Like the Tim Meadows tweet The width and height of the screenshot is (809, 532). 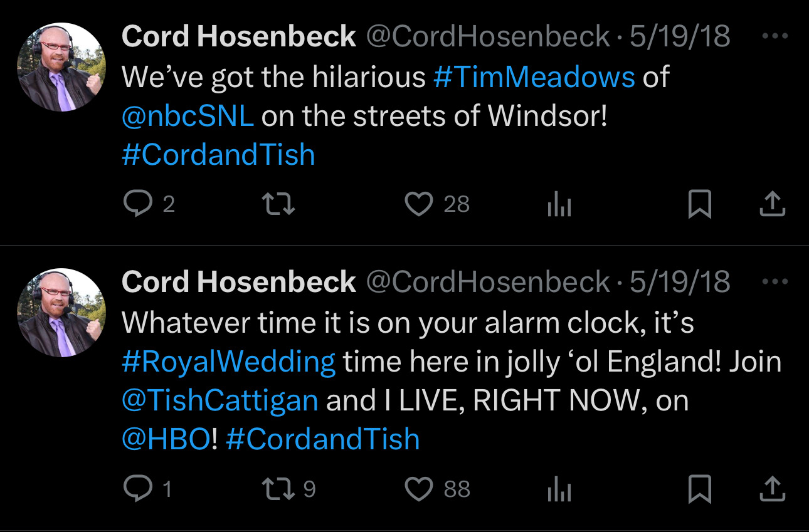419,204
